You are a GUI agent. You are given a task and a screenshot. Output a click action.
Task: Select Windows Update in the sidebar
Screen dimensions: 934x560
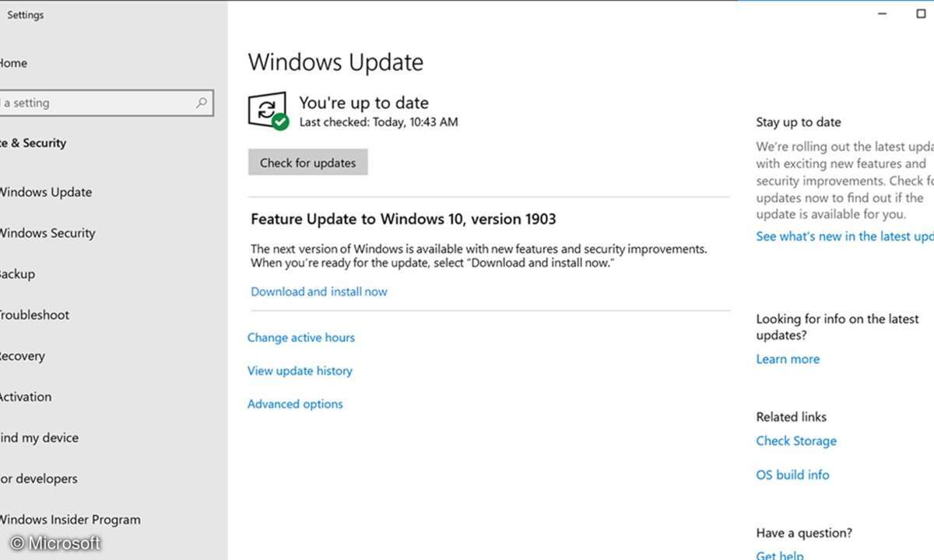pyautogui.click(x=46, y=192)
